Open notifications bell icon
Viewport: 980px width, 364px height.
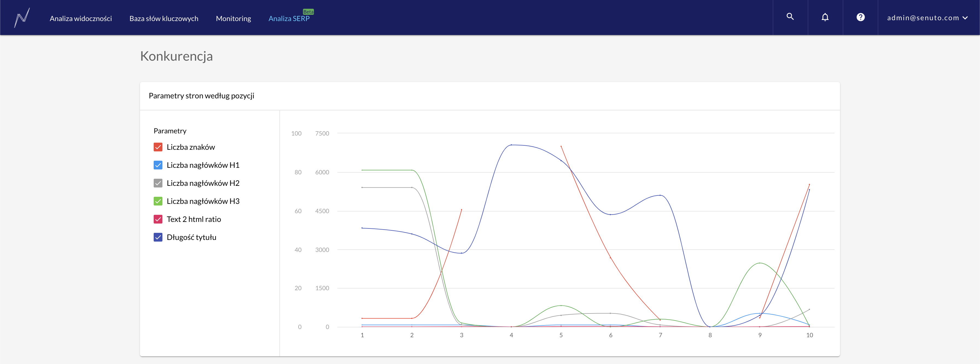tap(825, 17)
